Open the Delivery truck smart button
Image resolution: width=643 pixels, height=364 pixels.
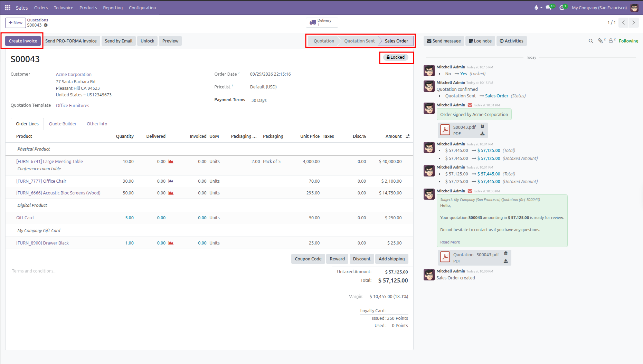[x=322, y=22]
